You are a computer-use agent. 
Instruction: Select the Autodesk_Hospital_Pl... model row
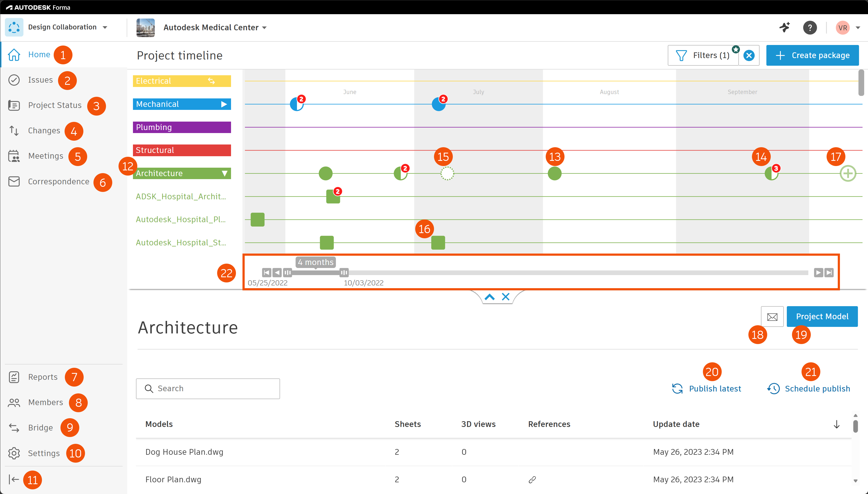click(181, 219)
